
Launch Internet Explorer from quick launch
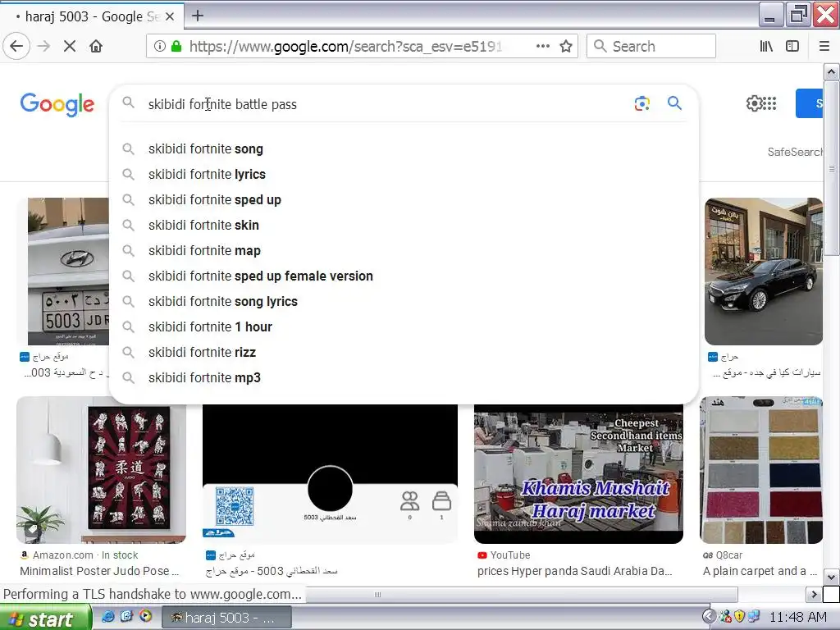click(x=107, y=617)
